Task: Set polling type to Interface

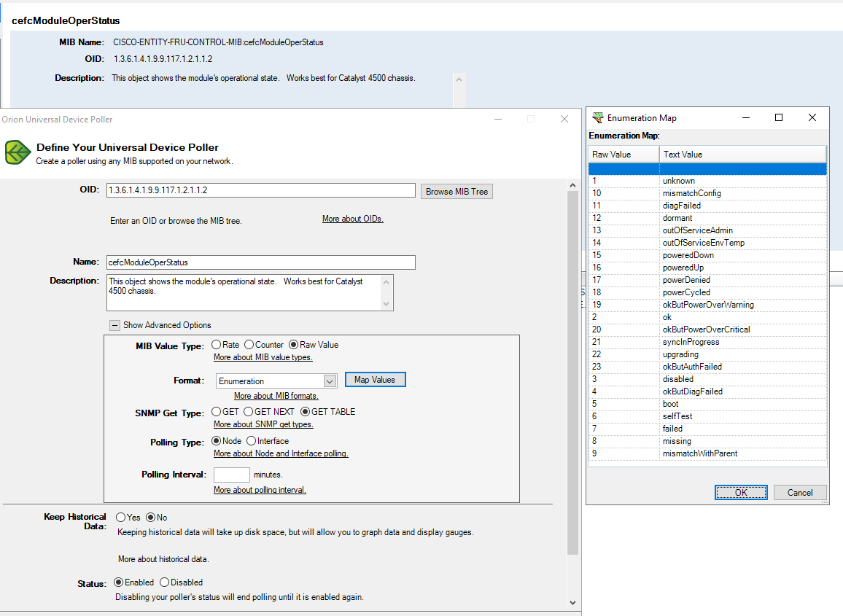Action: click(x=251, y=441)
